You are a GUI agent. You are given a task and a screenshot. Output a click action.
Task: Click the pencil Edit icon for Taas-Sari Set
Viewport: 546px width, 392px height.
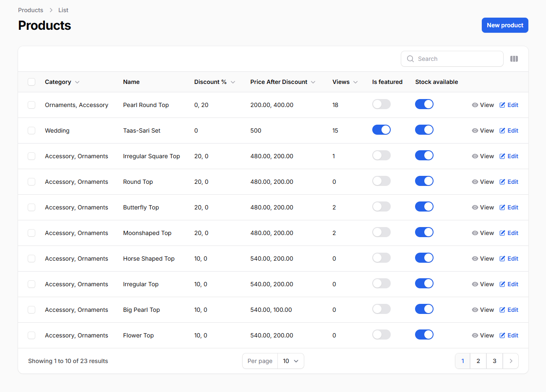tap(502, 131)
